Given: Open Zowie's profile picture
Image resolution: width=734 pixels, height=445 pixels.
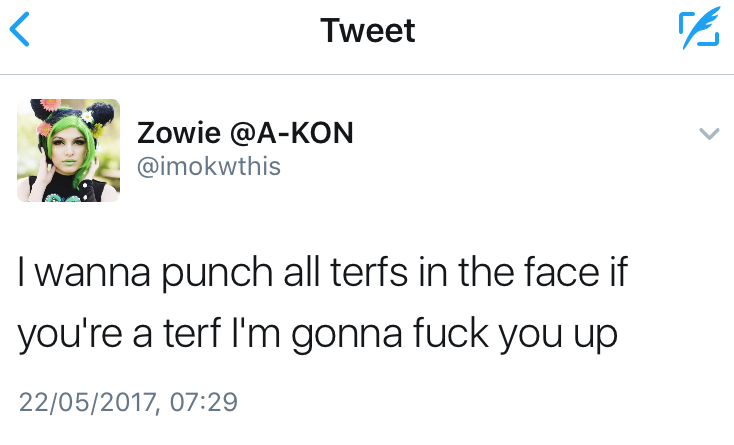Looking at the screenshot, I should click(x=69, y=150).
